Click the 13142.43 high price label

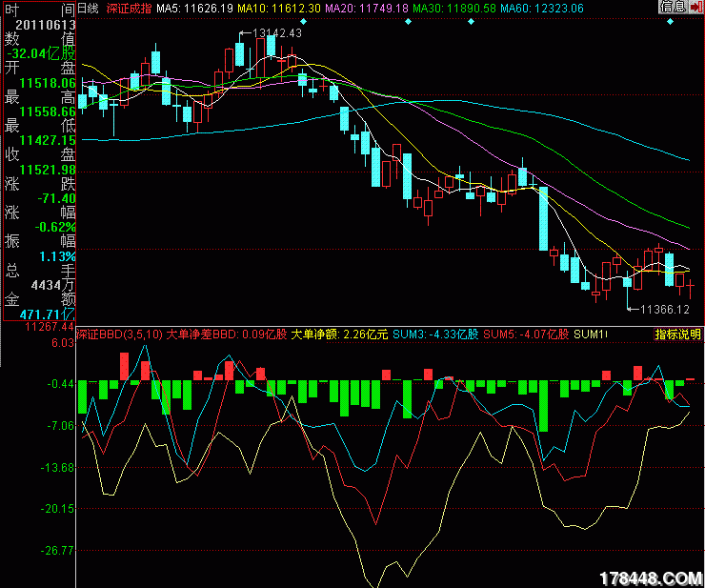[277, 32]
